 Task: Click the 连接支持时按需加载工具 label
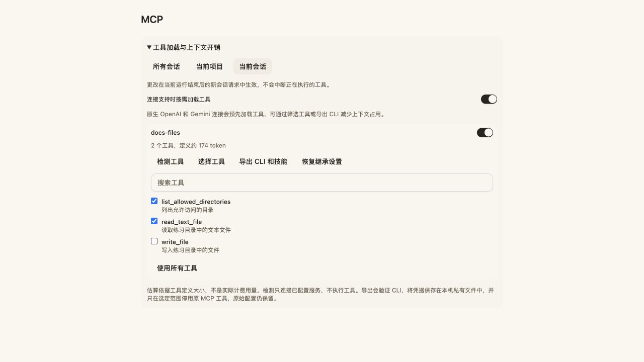(179, 100)
